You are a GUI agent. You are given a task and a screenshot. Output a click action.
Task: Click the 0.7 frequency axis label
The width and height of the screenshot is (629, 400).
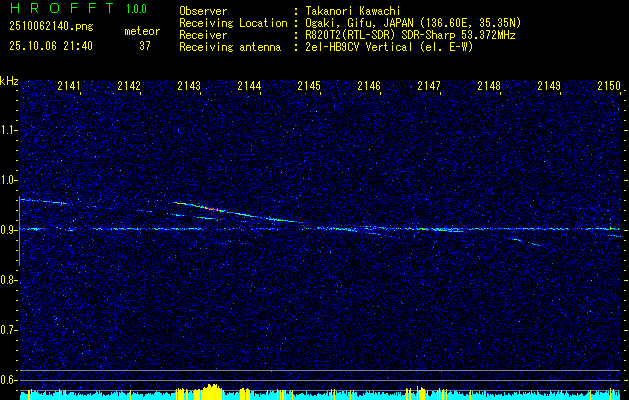(9, 329)
